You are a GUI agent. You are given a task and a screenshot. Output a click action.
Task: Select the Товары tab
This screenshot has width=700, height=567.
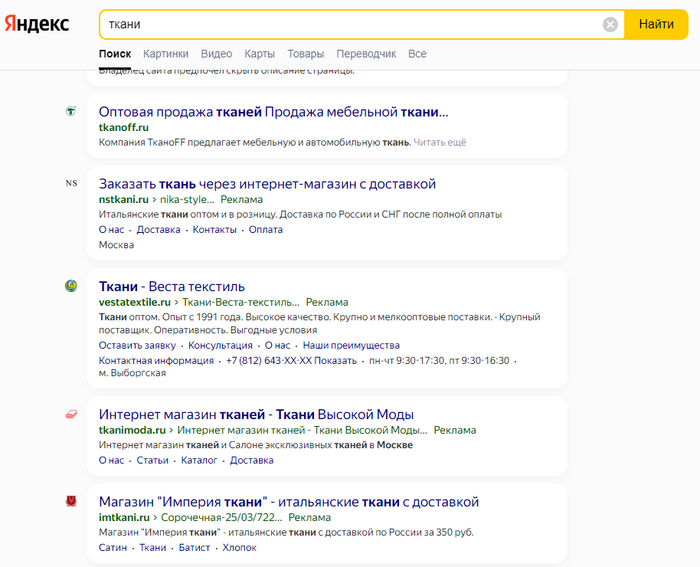click(x=305, y=54)
